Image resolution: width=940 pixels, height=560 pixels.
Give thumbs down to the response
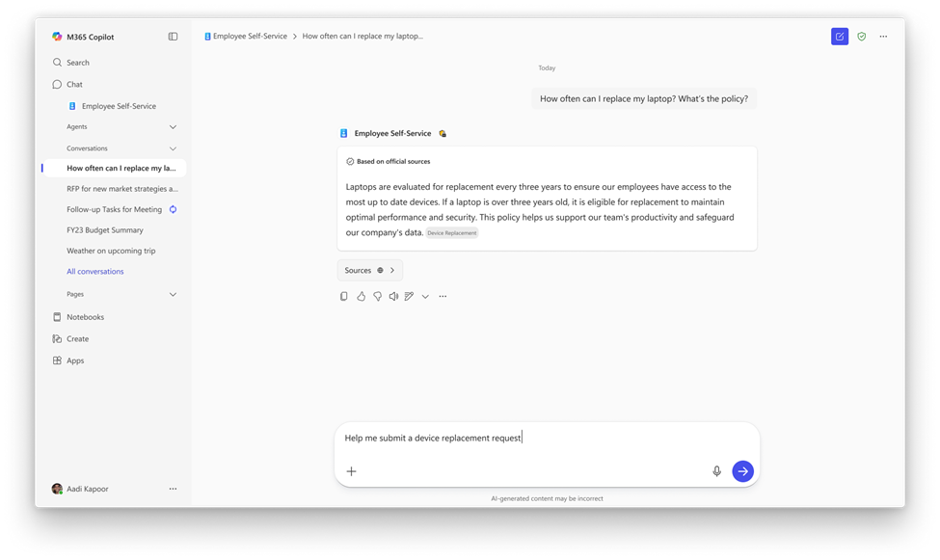click(x=377, y=296)
